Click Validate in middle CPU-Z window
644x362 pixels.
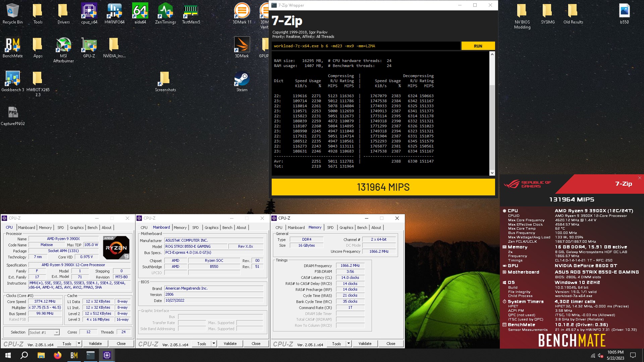point(230,344)
